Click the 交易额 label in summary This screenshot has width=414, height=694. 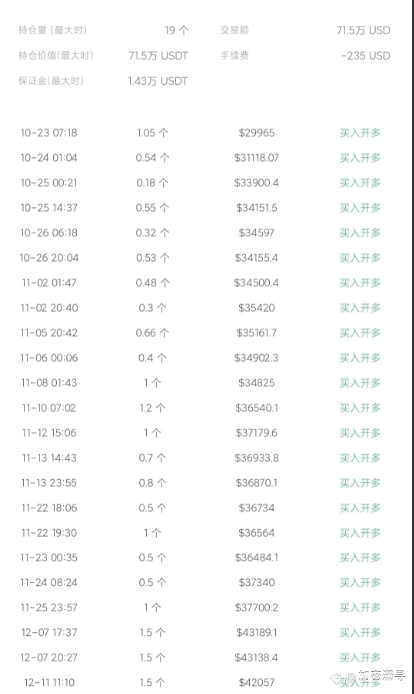click(235, 30)
